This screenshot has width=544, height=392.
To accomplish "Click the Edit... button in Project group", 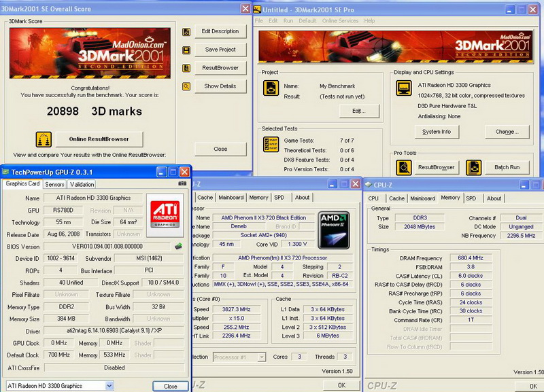I will 359,111.
